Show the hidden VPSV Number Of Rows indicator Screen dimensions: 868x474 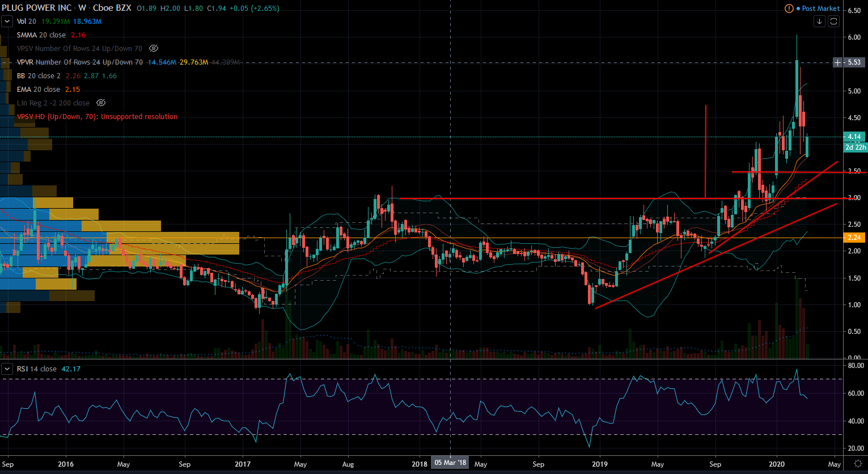[x=154, y=49]
